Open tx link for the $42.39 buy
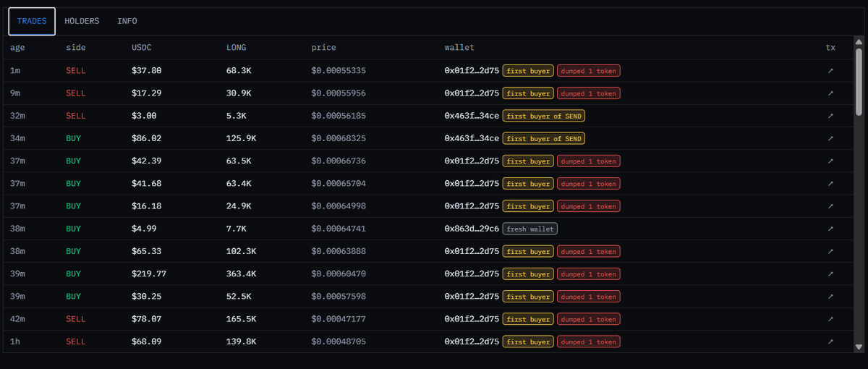 (830, 161)
